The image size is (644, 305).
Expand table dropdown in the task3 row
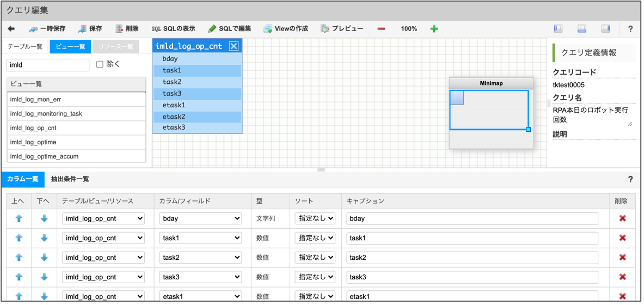pos(103,277)
